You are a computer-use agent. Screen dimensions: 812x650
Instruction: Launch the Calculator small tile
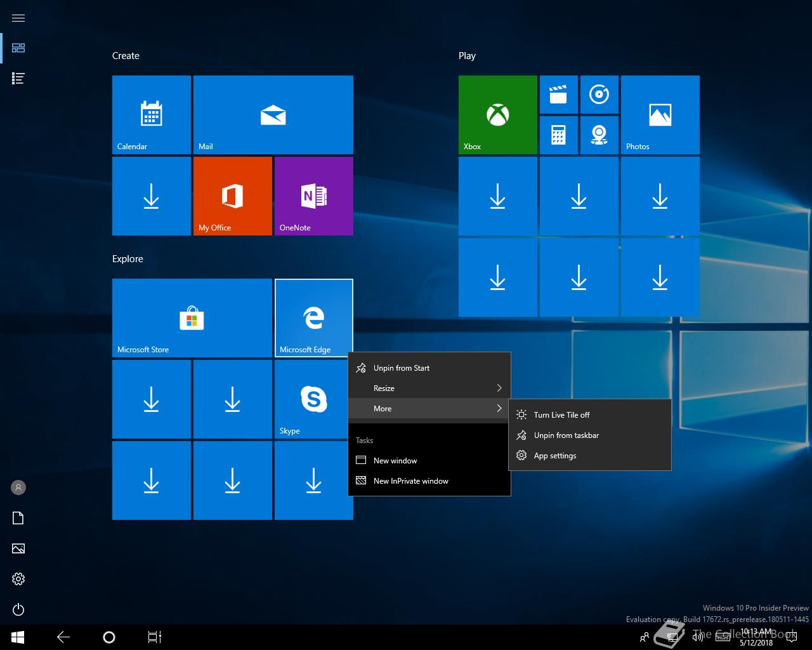pyautogui.click(x=559, y=135)
